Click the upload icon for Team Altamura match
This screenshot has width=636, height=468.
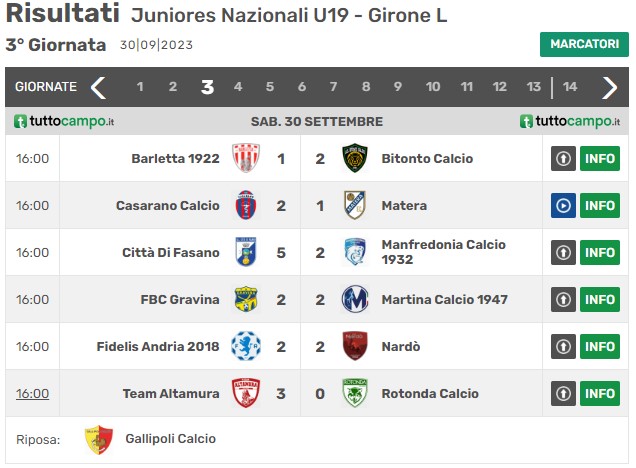click(563, 393)
